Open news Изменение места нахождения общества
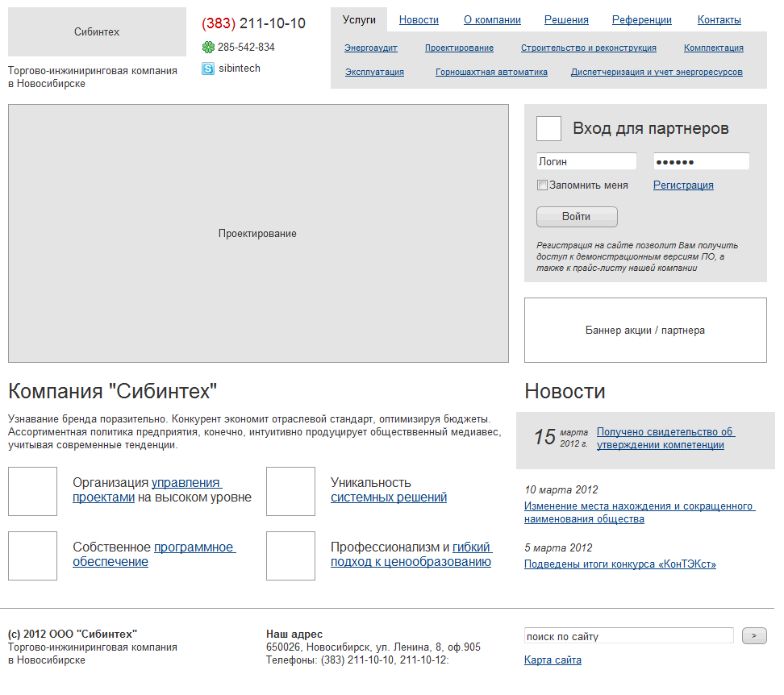 [640, 513]
